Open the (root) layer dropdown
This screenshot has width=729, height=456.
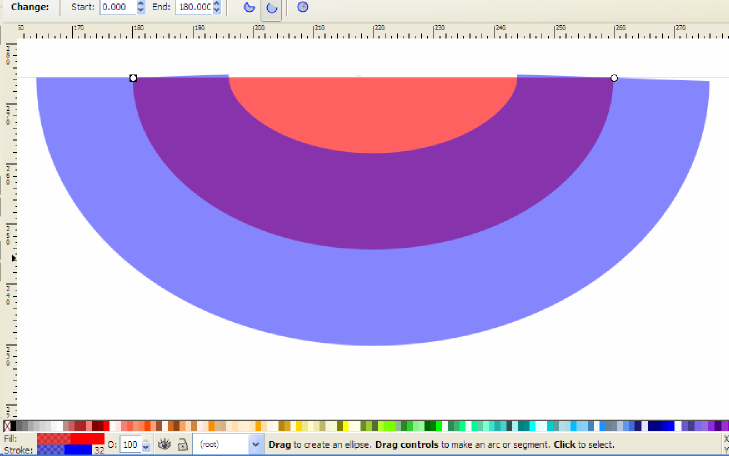point(255,443)
